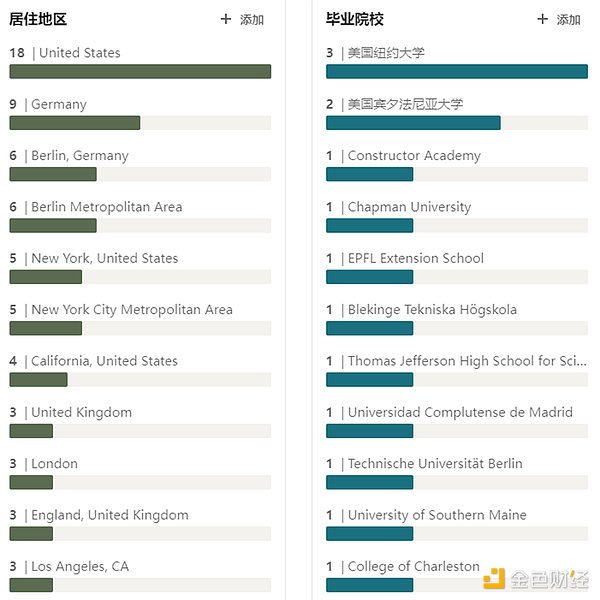Click EPFL Extension School label
The height and width of the screenshot is (600, 600).
pos(415,258)
